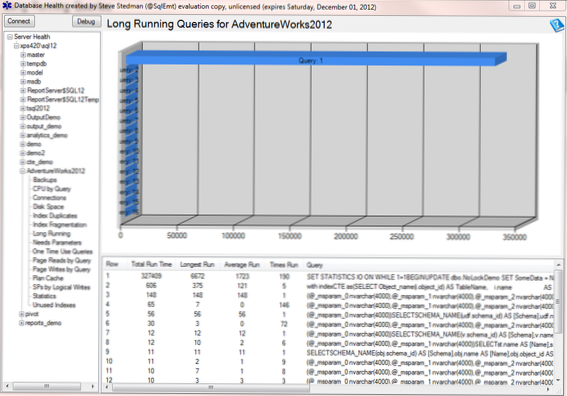This screenshot has width=567, height=396.
Task: Open the Needs Parameters report
Action: [57, 243]
